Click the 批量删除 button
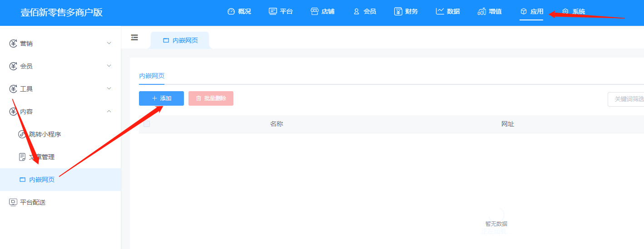This screenshot has width=644, height=249. (211, 98)
